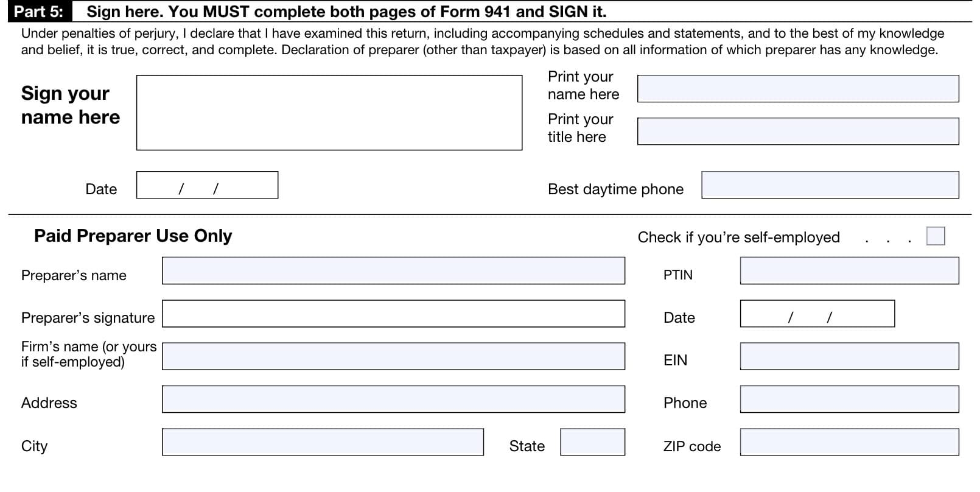980x492 pixels.
Task: Click the signer's Date field
Action: 207,185
